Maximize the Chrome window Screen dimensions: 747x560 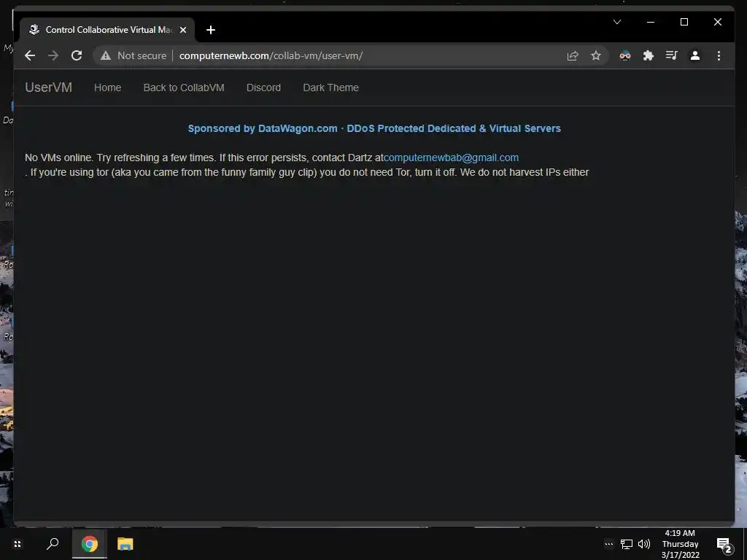coord(684,22)
